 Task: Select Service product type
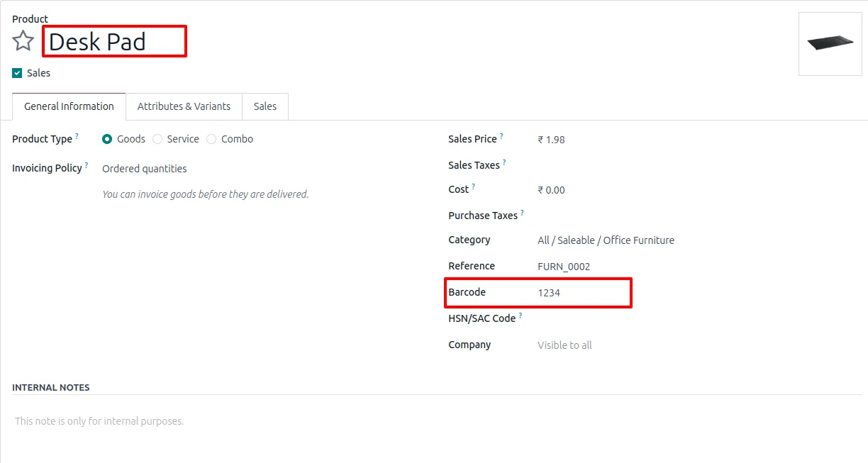[x=157, y=139]
